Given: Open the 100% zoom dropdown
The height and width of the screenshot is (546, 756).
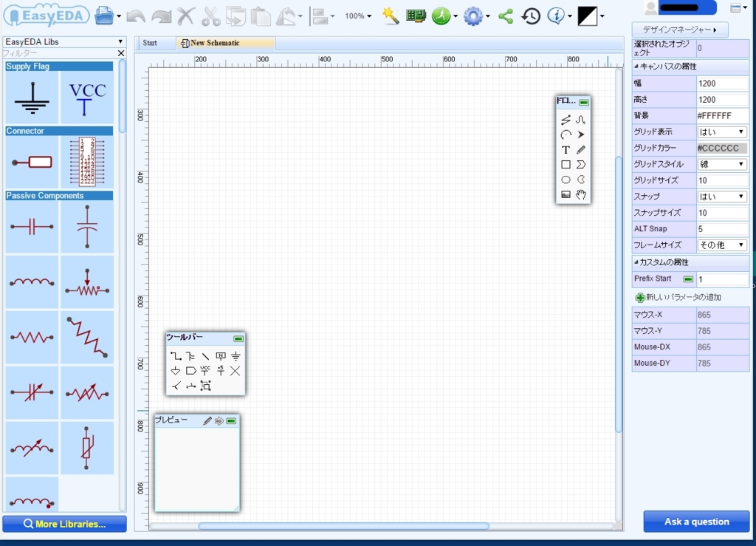Looking at the screenshot, I should pyautogui.click(x=358, y=16).
